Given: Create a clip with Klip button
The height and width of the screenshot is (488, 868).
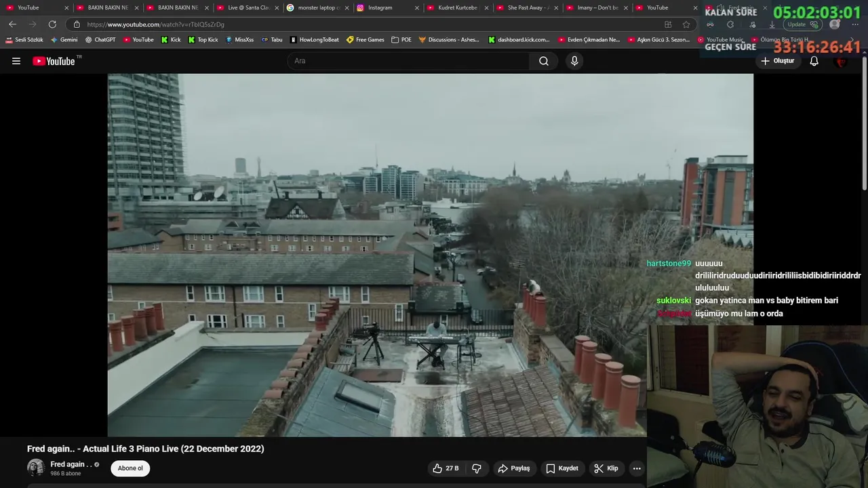Looking at the screenshot, I should tap(606, 468).
